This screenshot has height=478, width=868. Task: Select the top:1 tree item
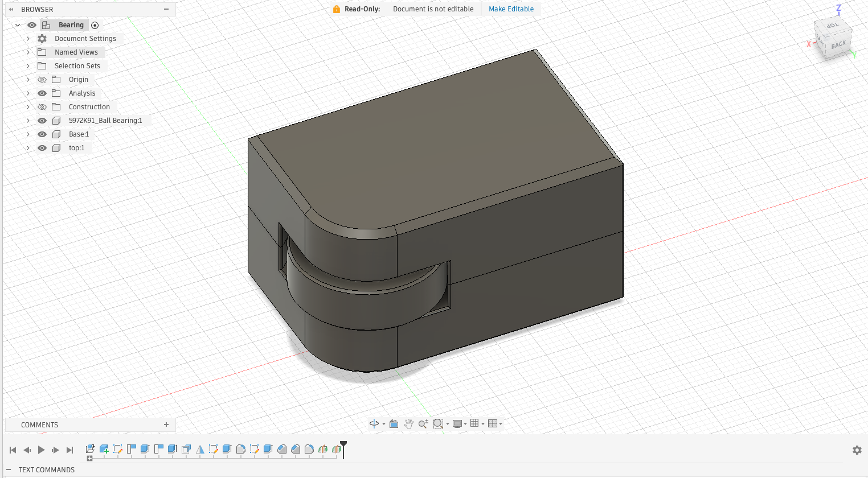coord(76,148)
